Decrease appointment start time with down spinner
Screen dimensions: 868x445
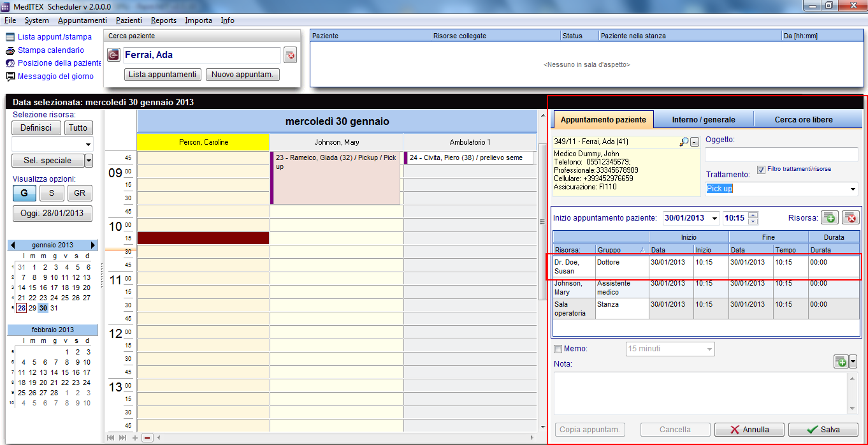(753, 221)
